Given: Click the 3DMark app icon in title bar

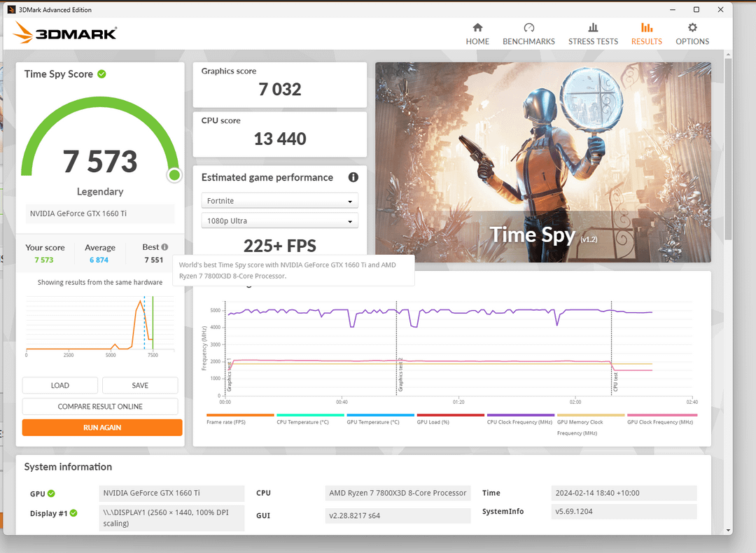Looking at the screenshot, I should tap(12, 10).
